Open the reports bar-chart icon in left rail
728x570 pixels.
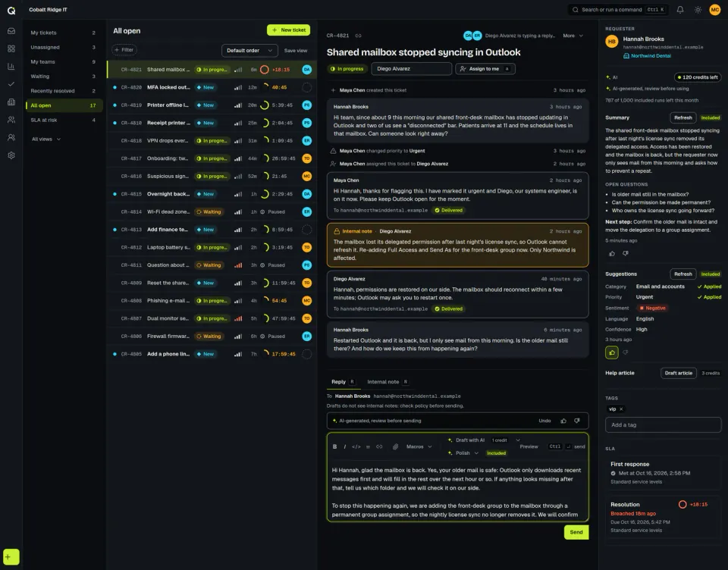point(11,67)
